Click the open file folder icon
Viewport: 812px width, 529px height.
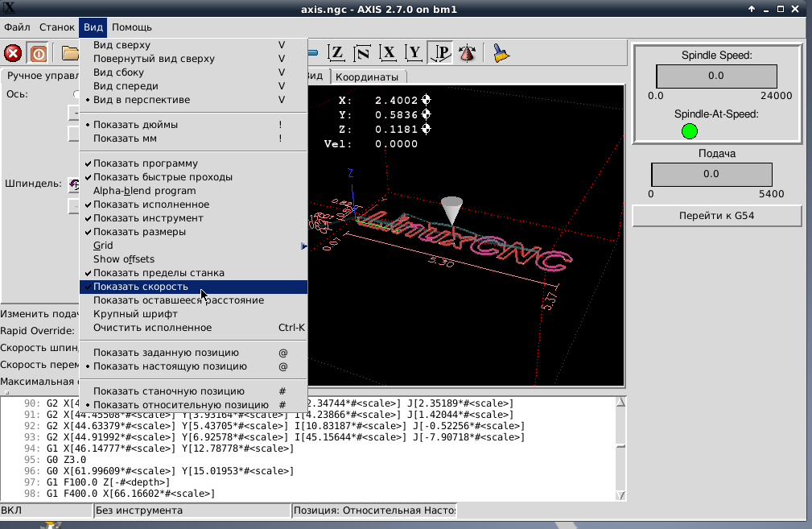coord(70,53)
